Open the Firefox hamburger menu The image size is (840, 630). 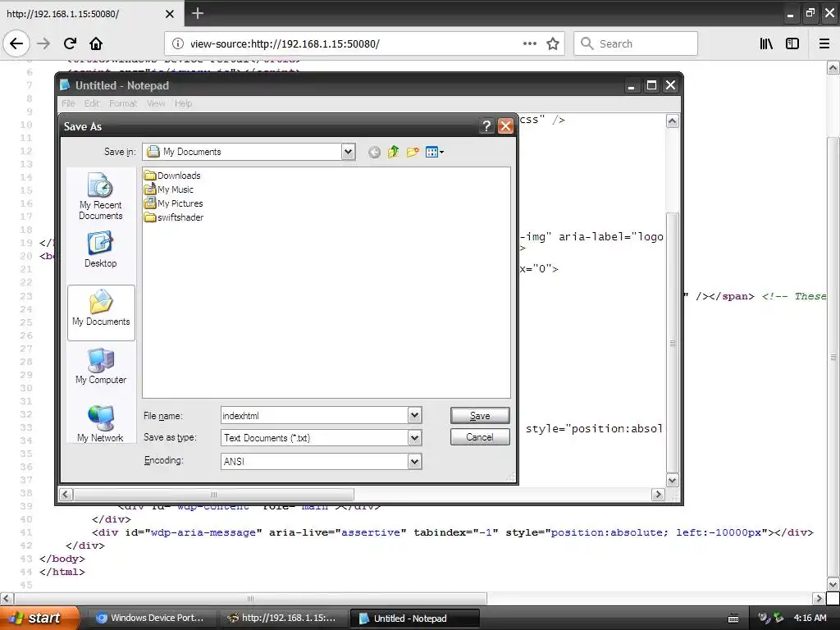click(824, 43)
